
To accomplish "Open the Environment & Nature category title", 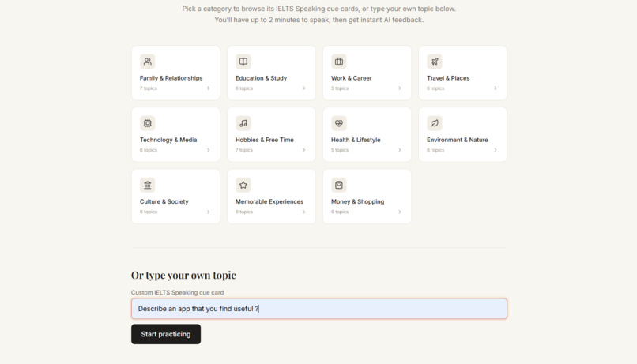I will (x=458, y=140).
